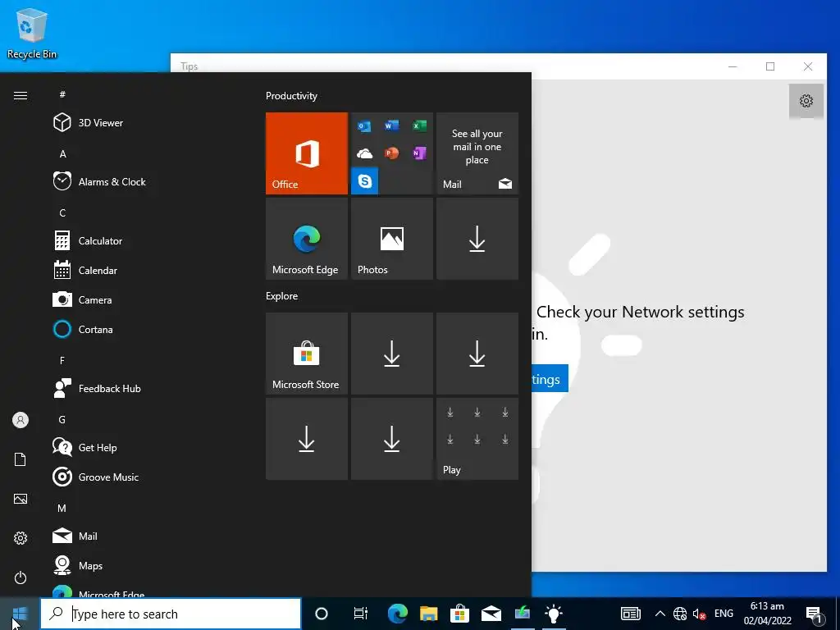Screen dimensions: 840x630
Task: Open Excel icon in Office folder tile
Action: click(419, 126)
